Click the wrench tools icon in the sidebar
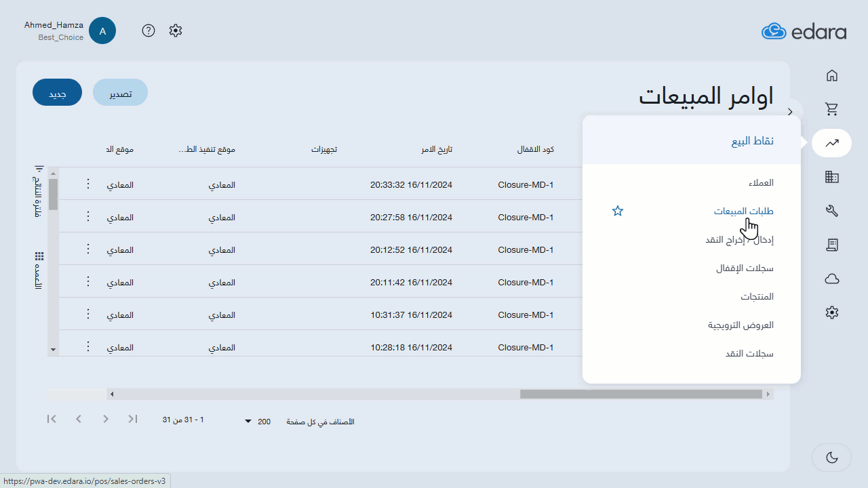Image resolution: width=868 pixels, height=488 pixels. [832, 211]
